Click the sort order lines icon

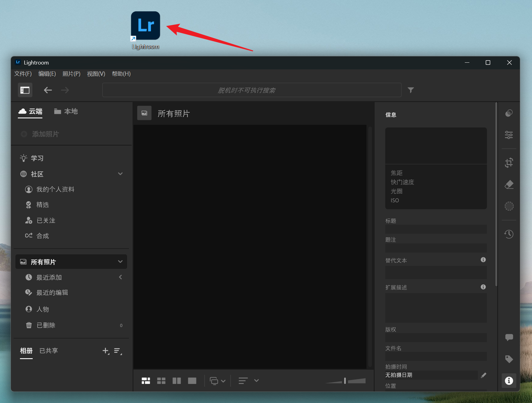click(x=243, y=381)
